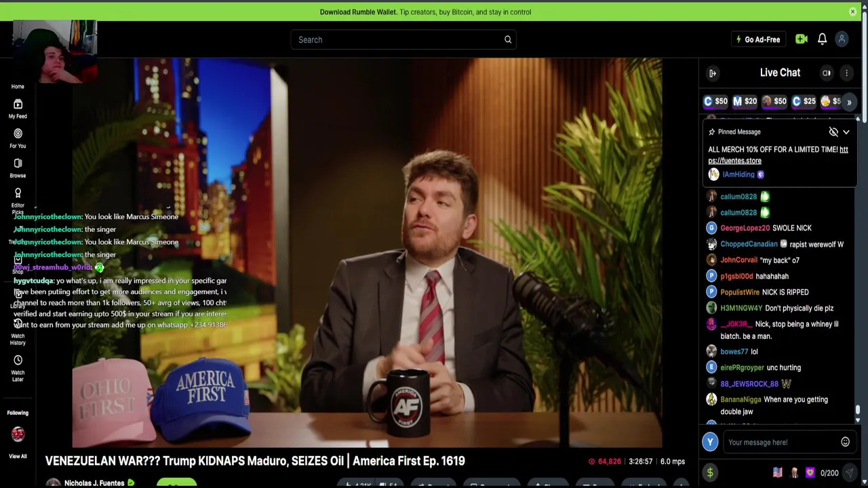
Task: Click the webcam overlay thumbnail
Action: (54, 52)
